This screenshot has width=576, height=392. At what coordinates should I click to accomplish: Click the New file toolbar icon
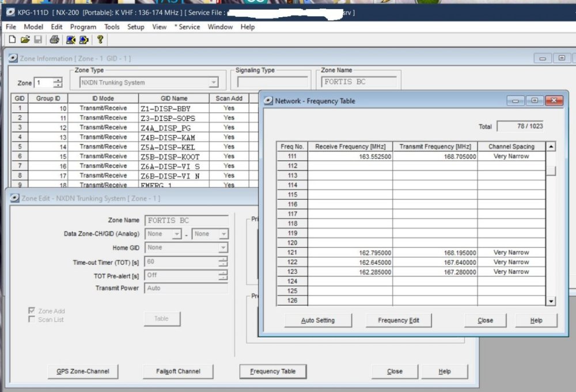12,40
